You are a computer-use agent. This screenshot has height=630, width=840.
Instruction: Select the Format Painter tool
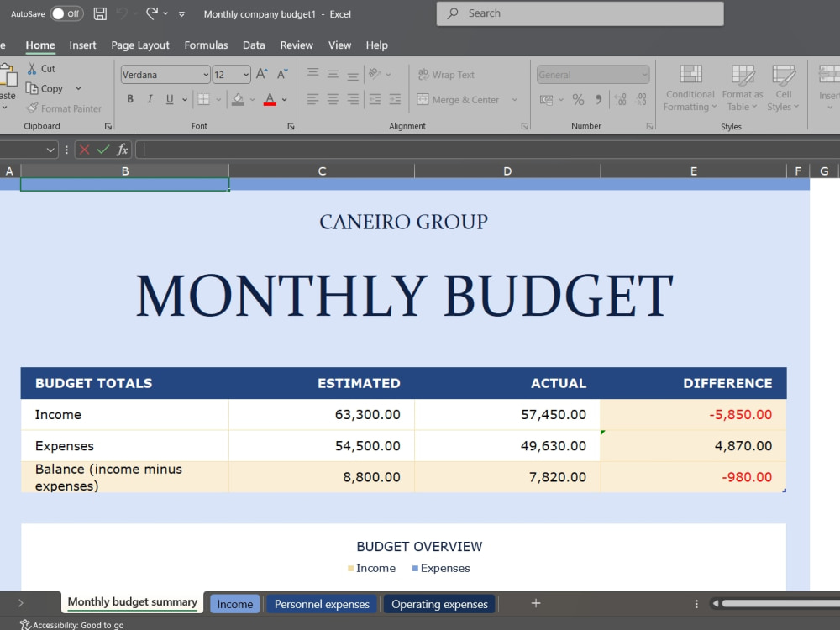click(64, 108)
